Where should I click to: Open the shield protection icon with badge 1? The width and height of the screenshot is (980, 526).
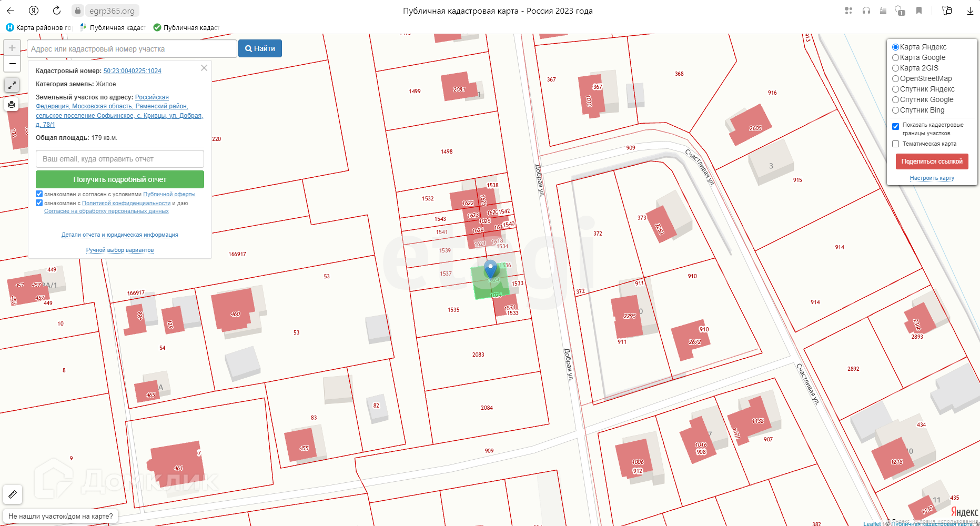click(900, 11)
